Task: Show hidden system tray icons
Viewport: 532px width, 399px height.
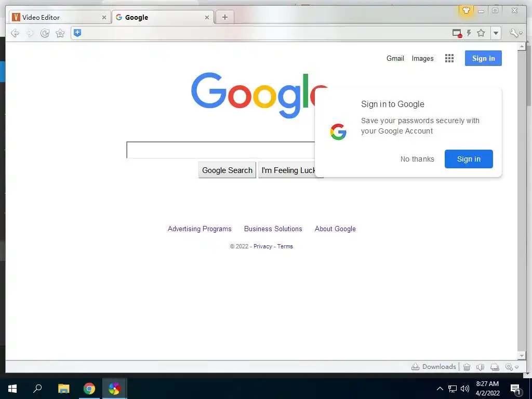Action: tap(440, 389)
